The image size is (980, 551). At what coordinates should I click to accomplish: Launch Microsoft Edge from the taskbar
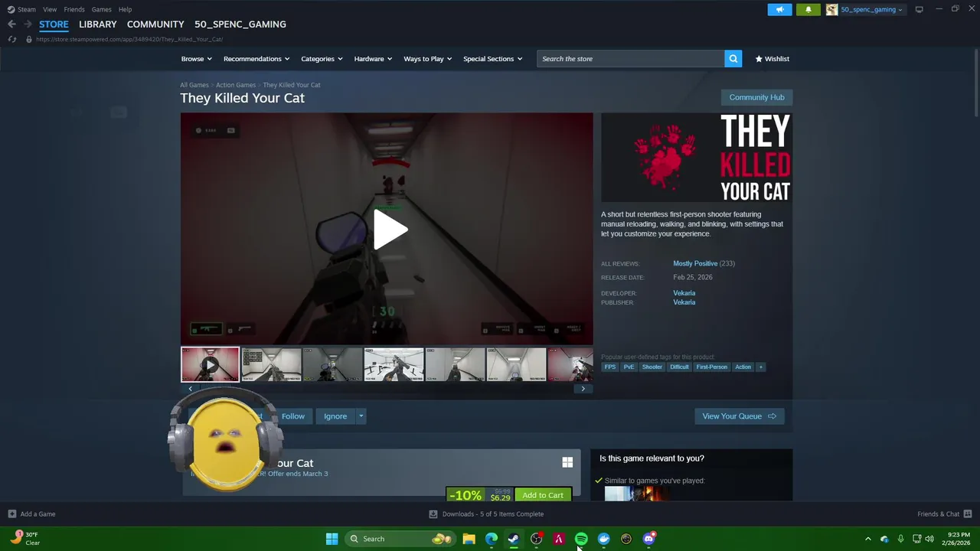491,539
